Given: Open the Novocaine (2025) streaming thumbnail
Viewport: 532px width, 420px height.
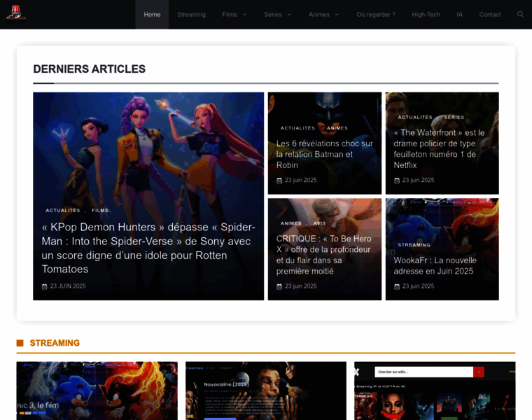Looking at the screenshot, I should tap(266, 391).
